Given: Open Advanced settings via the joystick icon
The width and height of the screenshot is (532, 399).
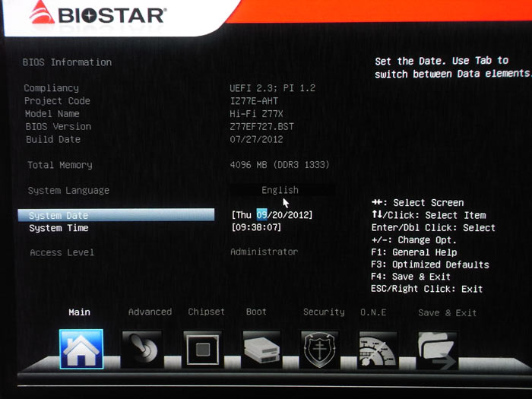Looking at the screenshot, I should coord(142,350).
